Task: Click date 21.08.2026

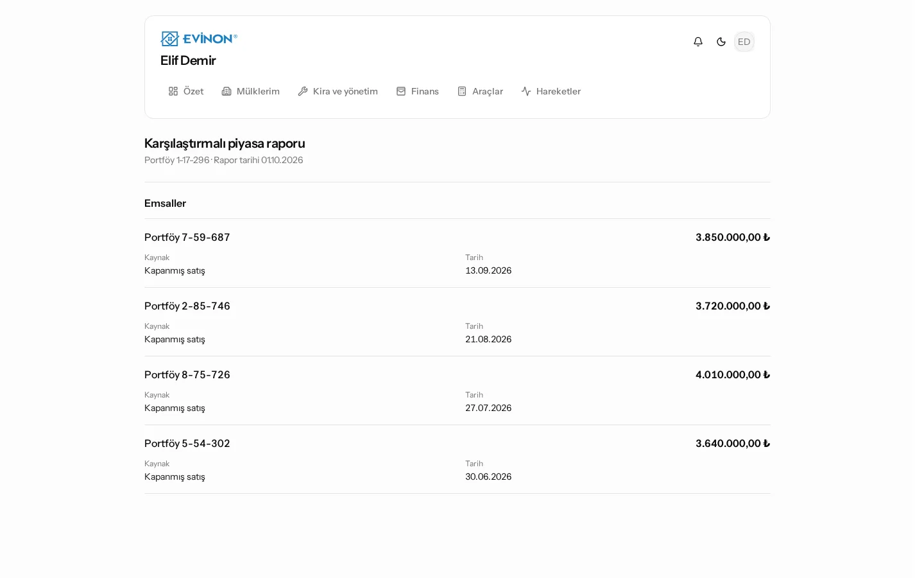Action: pyautogui.click(x=488, y=339)
